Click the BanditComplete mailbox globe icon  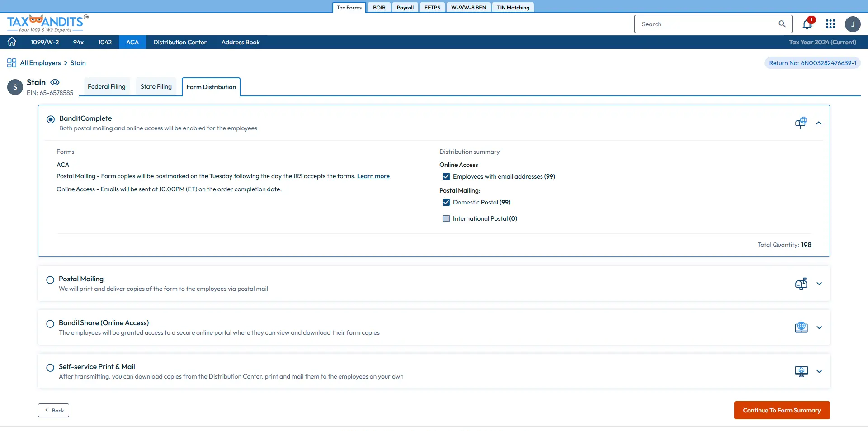coord(801,123)
